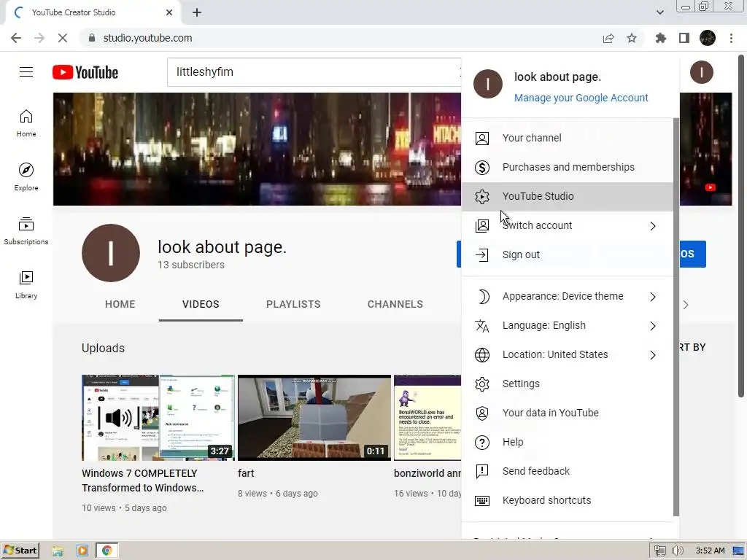Click the Send feedback exclamation icon
Image resolution: width=747 pixels, height=560 pixels.
[x=482, y=472]
